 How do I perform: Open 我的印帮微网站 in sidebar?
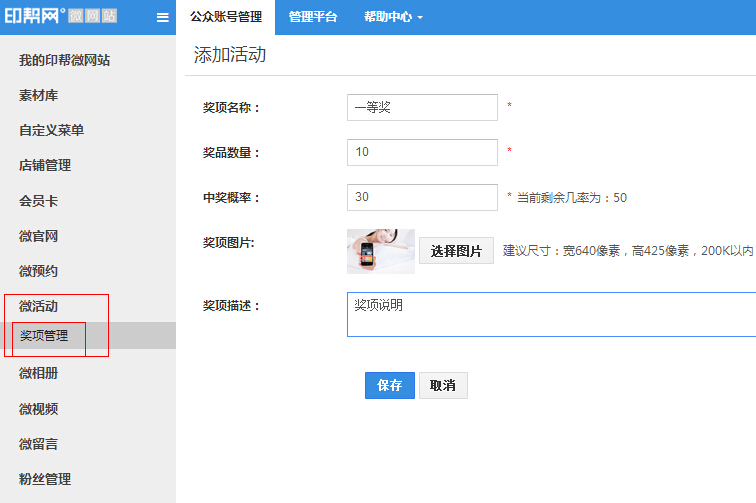pos(64,60)
